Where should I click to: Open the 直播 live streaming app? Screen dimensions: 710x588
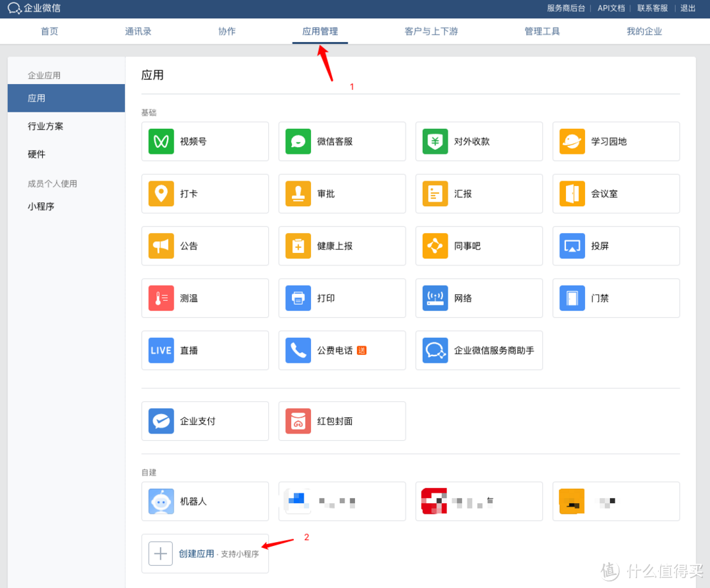click(204, 350)
